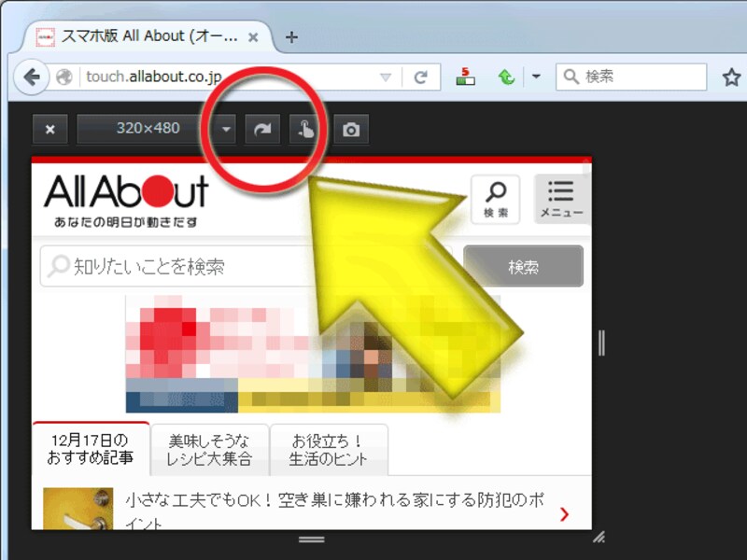
Task: Click the green arrows add-on icon
Action: [506, 77]
